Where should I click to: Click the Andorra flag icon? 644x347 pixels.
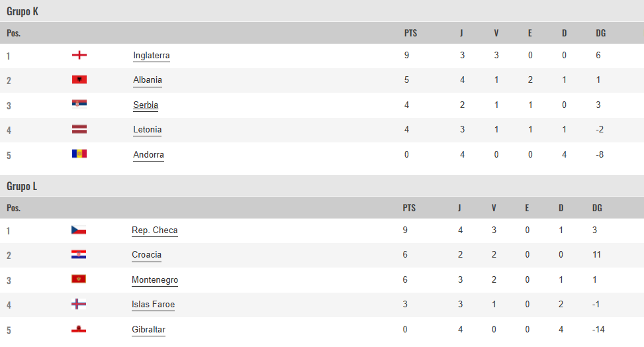pyautogui.click(x=79, y=154)
